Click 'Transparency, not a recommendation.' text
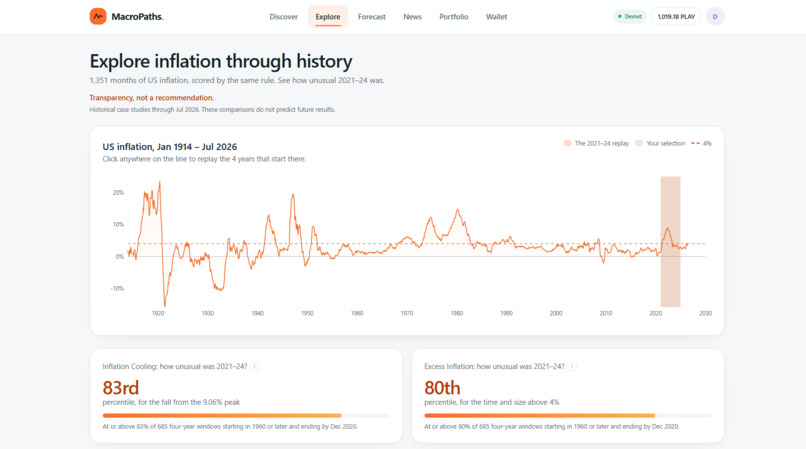This screenshot has width=806, height=449. point(152,98)
